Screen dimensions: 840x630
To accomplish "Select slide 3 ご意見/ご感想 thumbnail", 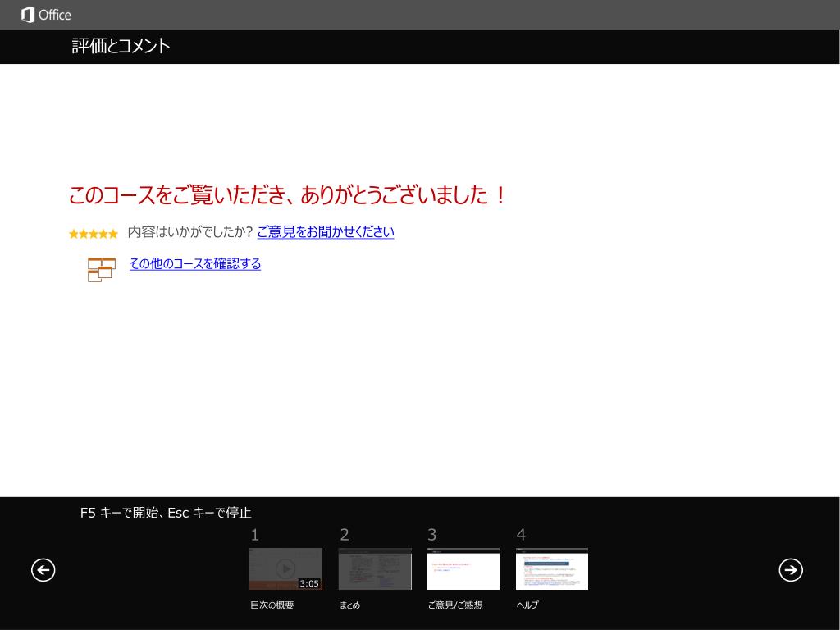I will coord(463,568).
